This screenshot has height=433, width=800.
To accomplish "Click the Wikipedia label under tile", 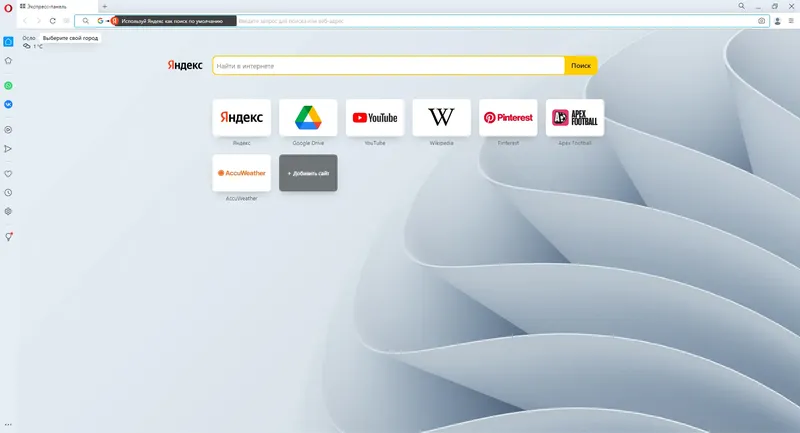I will click(441, 143).
